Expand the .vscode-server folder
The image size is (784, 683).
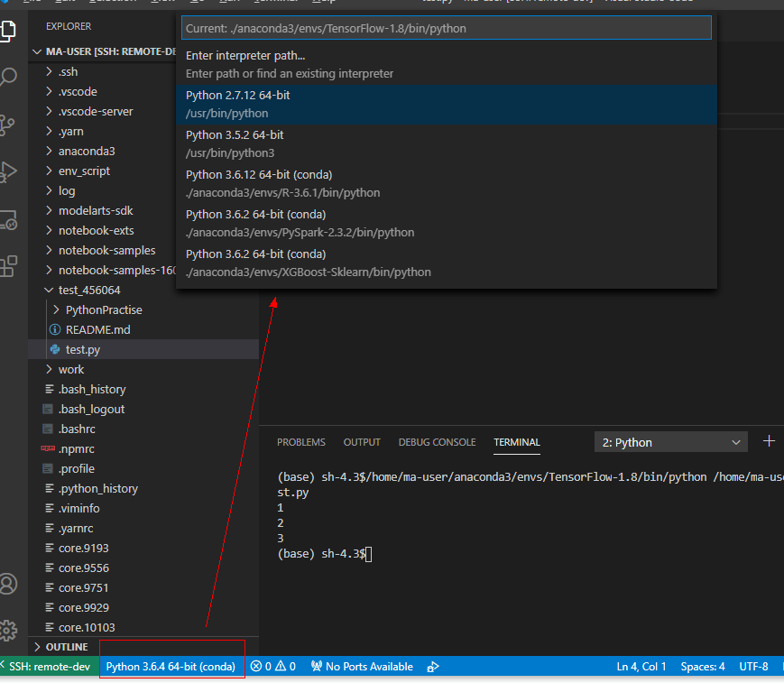click(103, 111)
